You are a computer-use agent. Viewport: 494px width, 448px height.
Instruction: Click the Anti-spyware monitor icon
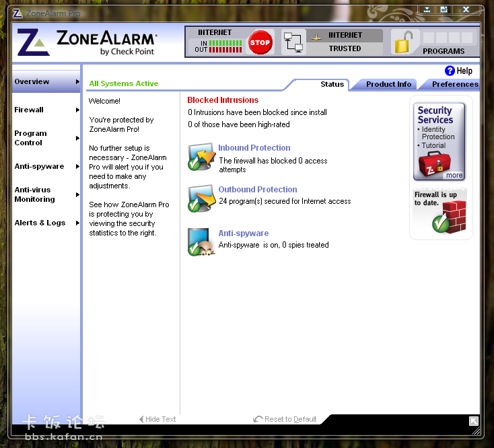[x=201, y=241]
